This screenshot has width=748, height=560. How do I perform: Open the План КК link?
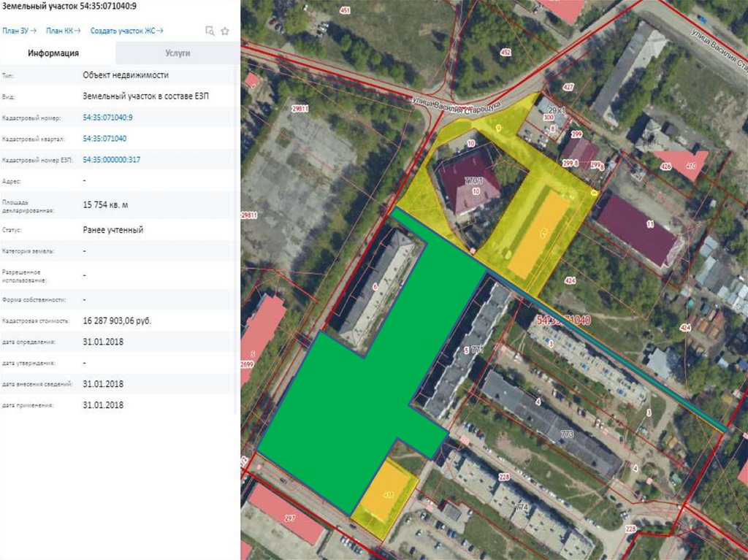pos(64,31)
